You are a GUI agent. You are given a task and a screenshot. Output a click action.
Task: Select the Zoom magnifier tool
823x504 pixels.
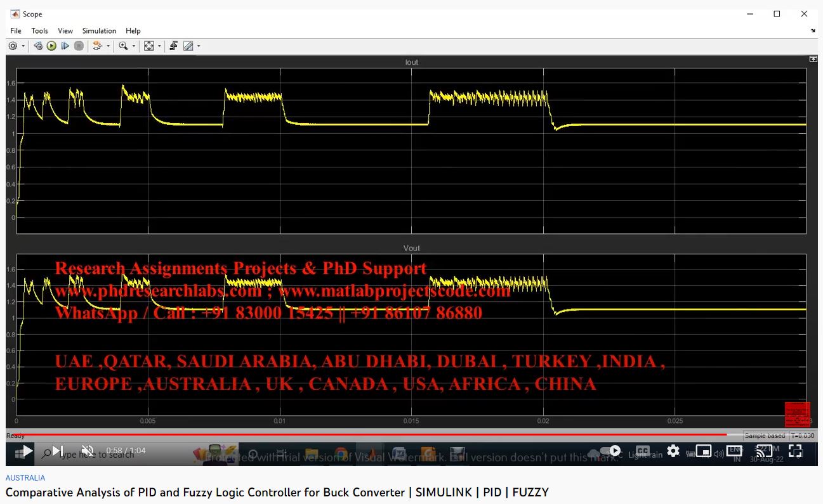123,46
